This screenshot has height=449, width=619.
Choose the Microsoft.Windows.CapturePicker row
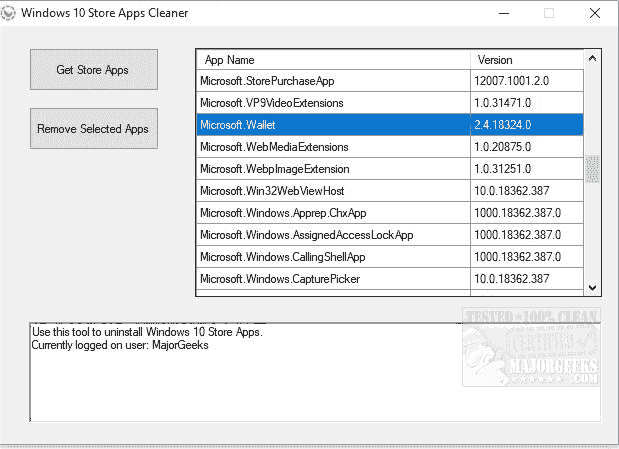click(x=332, y=279)
